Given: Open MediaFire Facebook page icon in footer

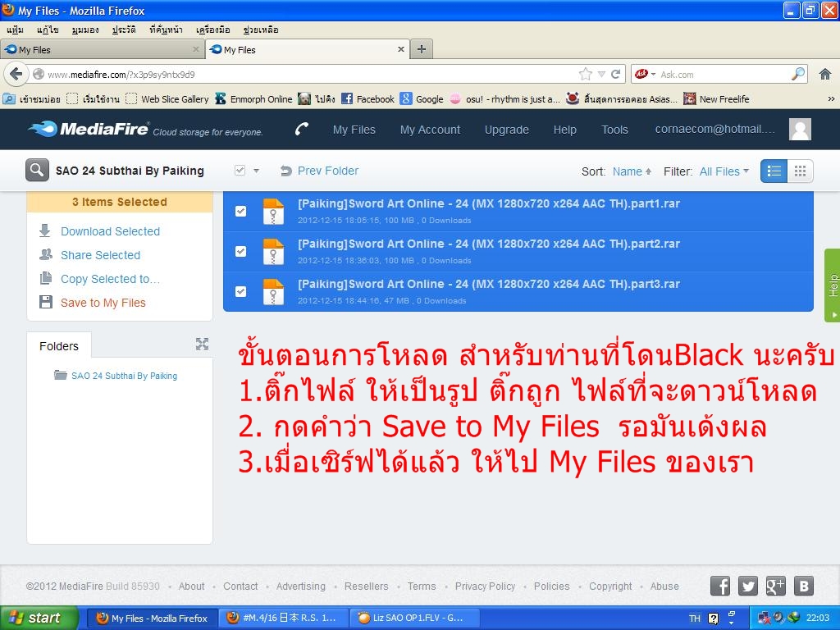Looking at the screenshot, I should pos(720,586).
